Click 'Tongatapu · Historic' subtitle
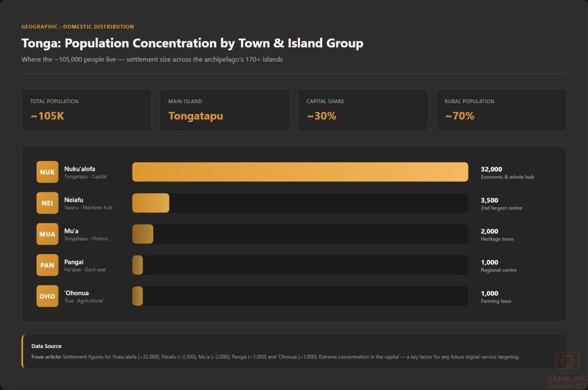This screenshot has width=588, height=390. pos(86,239)
